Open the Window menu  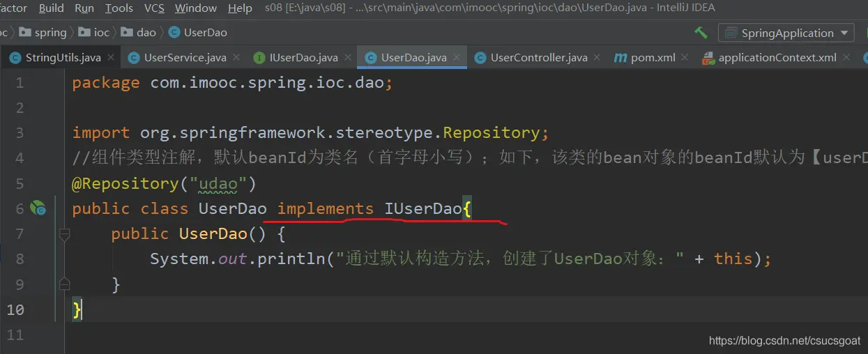196,8
